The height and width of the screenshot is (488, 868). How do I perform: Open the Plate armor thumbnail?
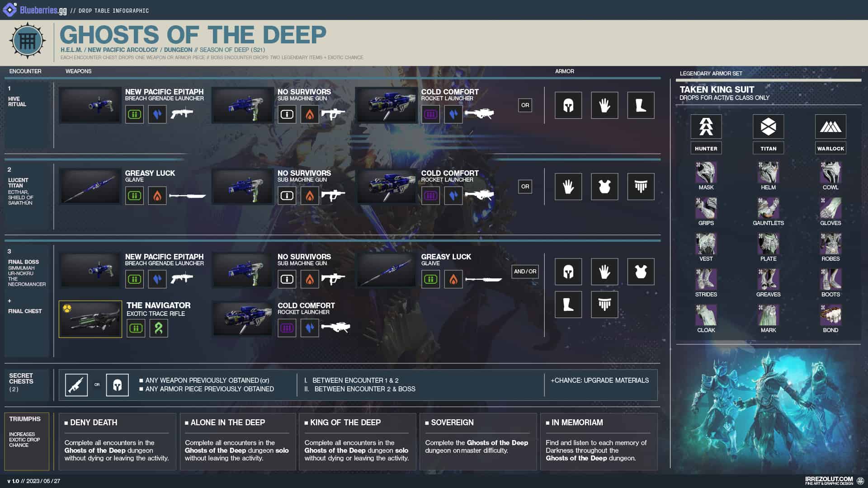point(768,244)
